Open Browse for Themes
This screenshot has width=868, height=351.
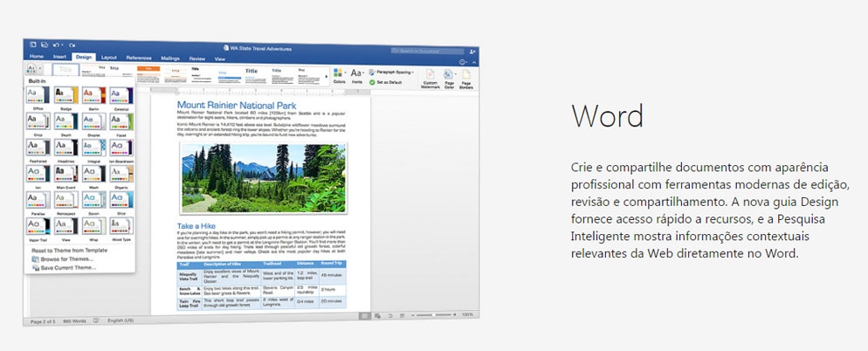[64, 259]
